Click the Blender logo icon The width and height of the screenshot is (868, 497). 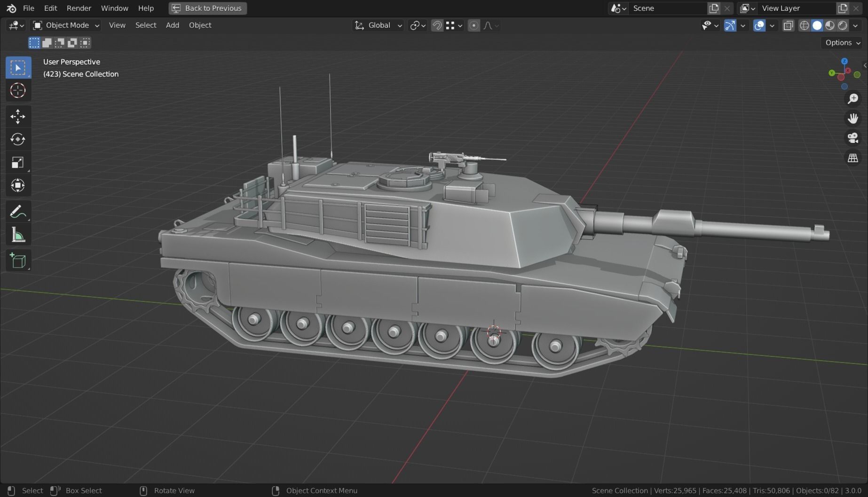pyautogui.click(x=11, y=8)
